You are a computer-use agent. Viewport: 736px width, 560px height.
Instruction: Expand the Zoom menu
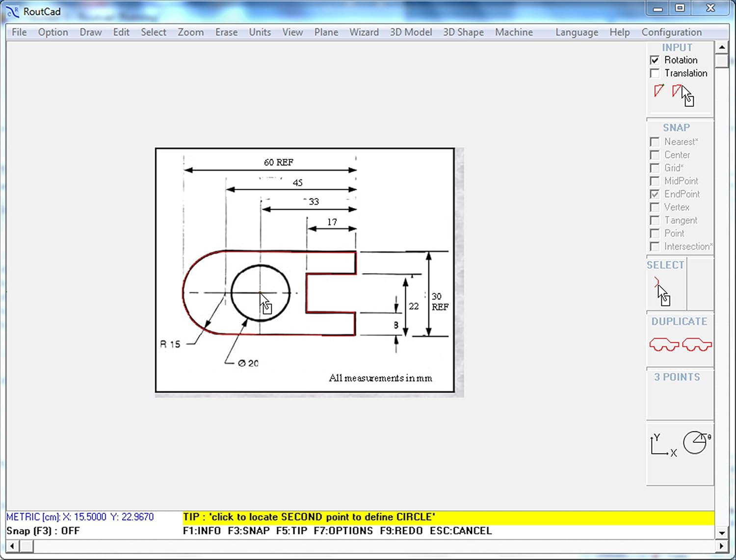190,32
